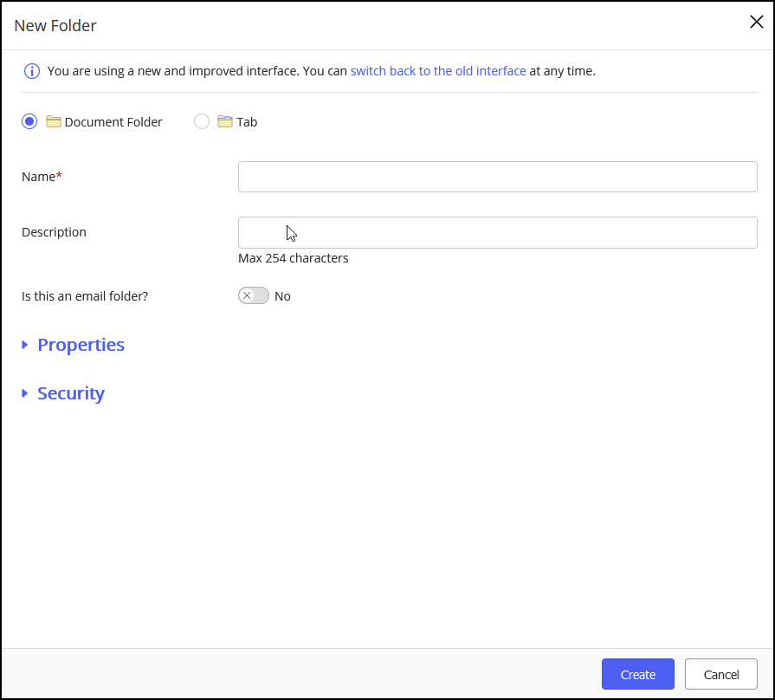Enable the 'Is this an email folder?' toggle
The image size is (775, 700).
[253, 295]
